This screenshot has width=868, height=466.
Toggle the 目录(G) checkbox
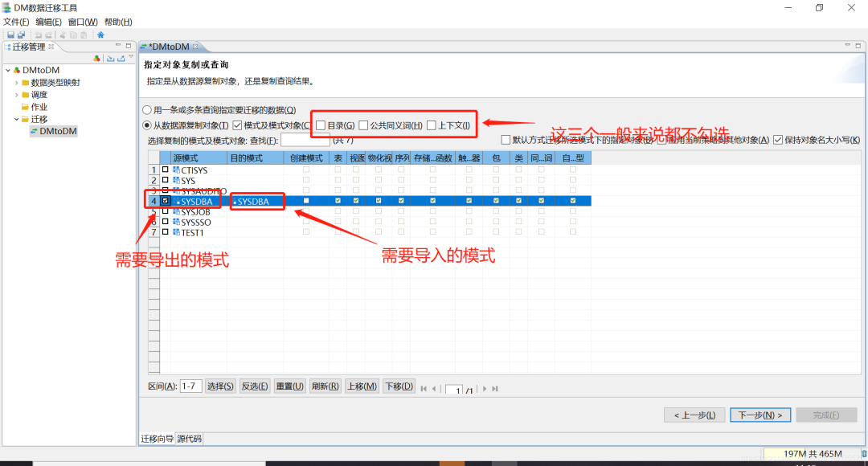[321, 125]
